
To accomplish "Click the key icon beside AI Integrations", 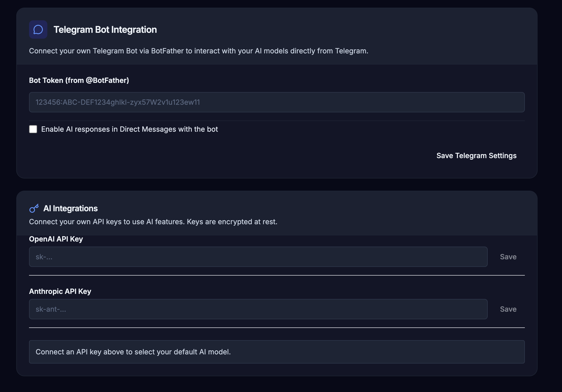I will point(34,208).
